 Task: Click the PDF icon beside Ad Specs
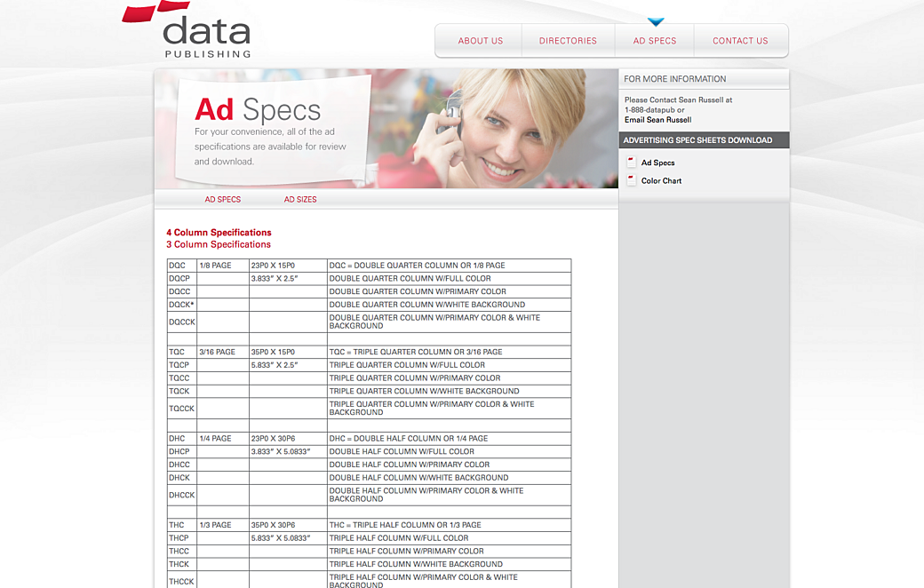[631, 163]
